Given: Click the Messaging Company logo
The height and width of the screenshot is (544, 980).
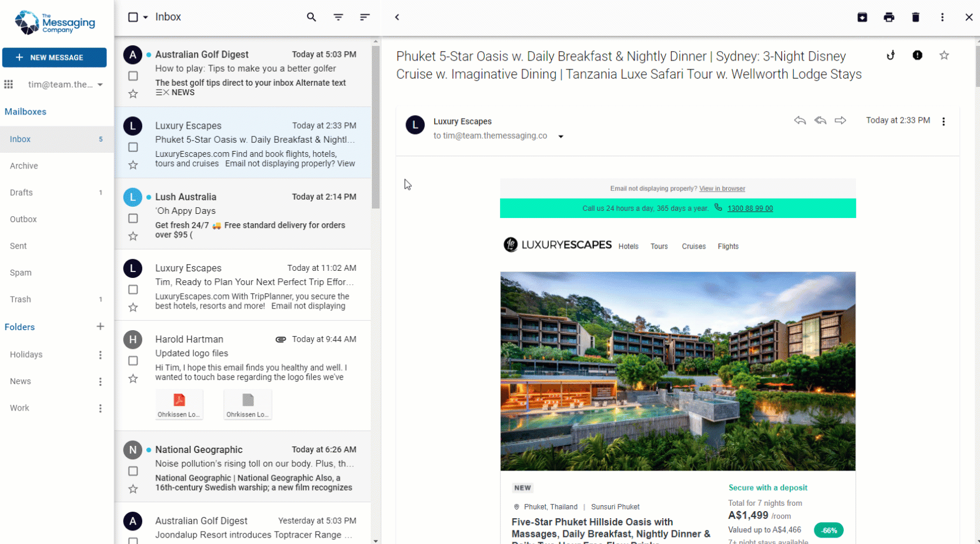Looking at the screenshot, I should (x=55, y=22).
